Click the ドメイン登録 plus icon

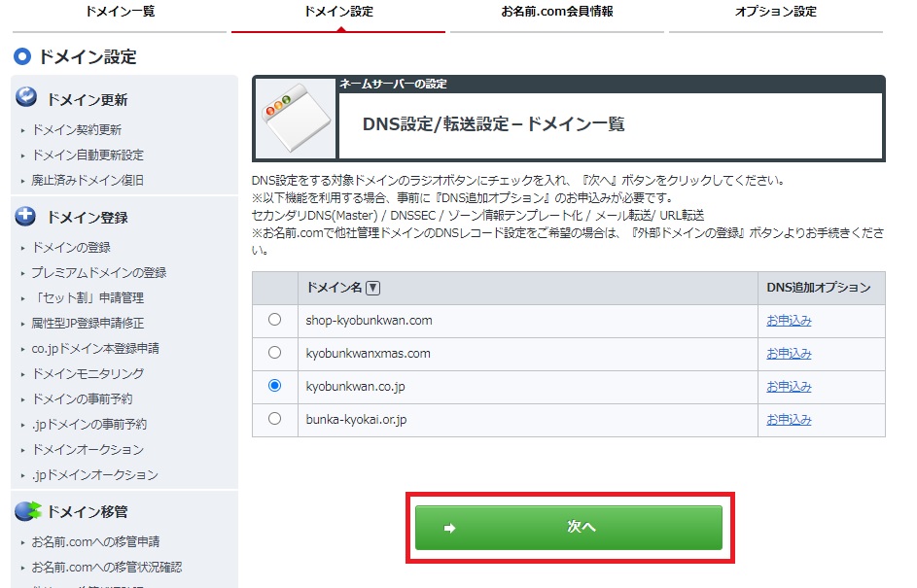(x=27, y=216)
